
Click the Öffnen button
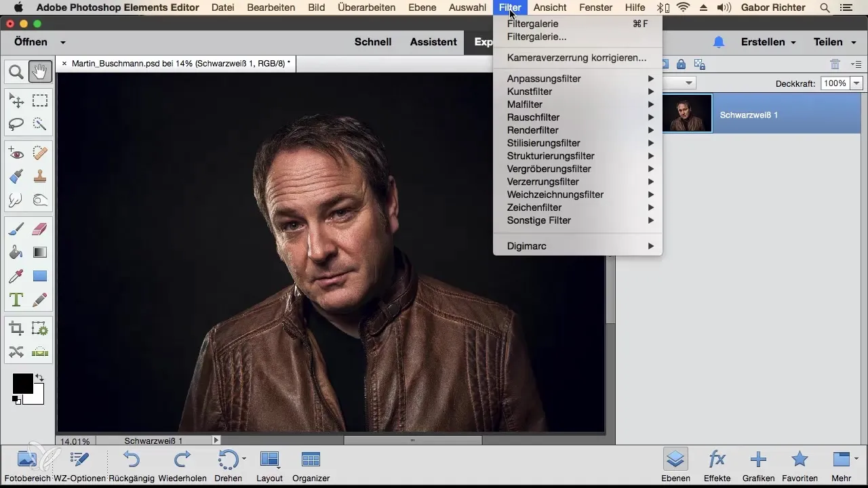[31, 42]
